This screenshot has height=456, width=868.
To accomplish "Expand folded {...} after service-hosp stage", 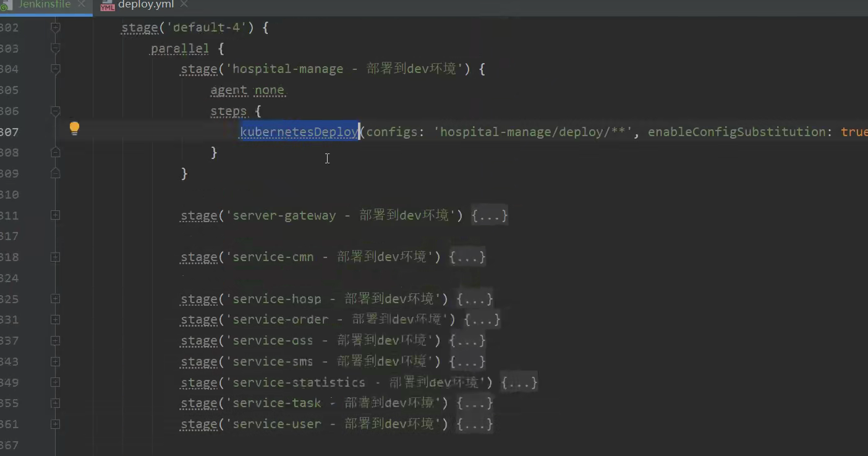I will (475, 299).
